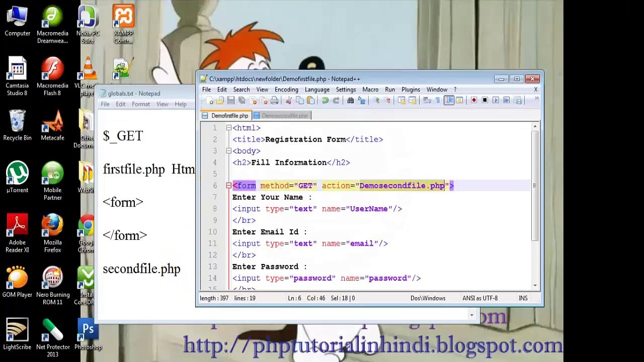Stop macro recording with the square icon
This screenshot has height=362, width=644.
click(485, 101)
